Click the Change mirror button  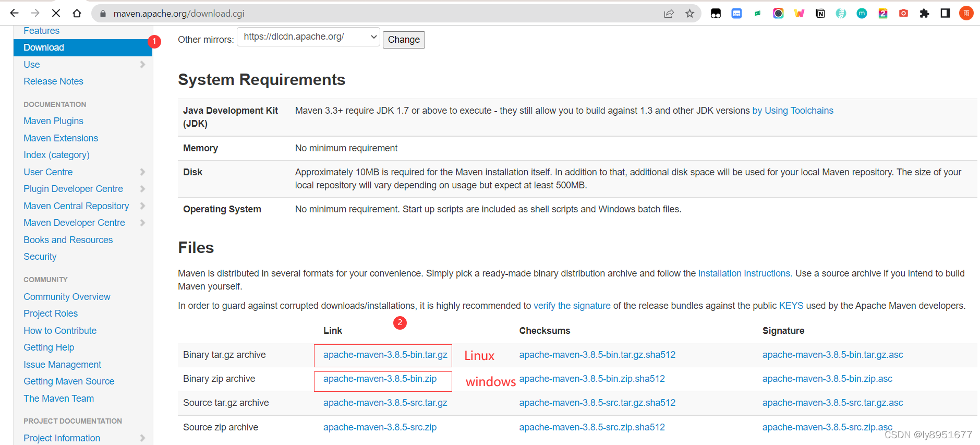pos(404,40)
